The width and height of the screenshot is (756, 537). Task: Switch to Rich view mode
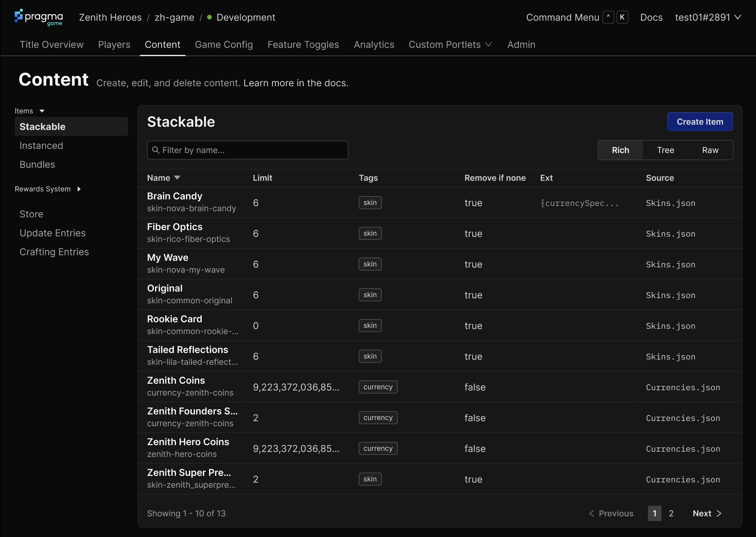[x=620, y=150]
